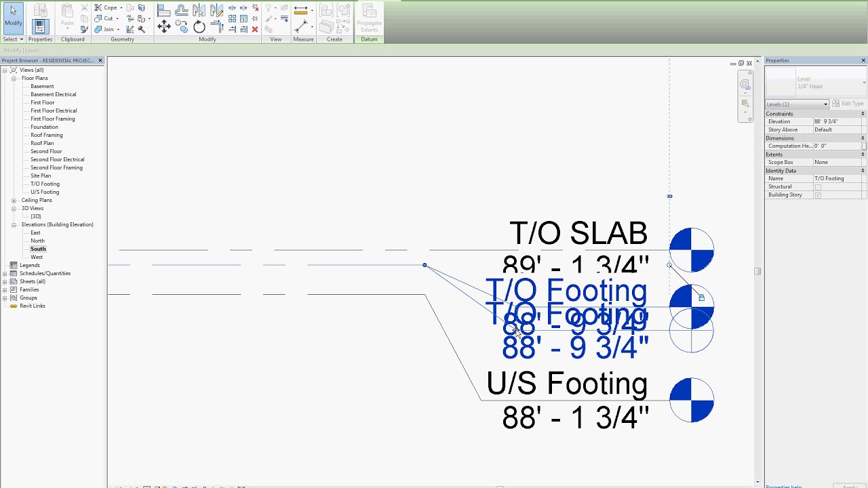Click the U/S Footing level head symbol
Image resolution: width=868 pixels, height=488 pixels.
coord(692,400)
